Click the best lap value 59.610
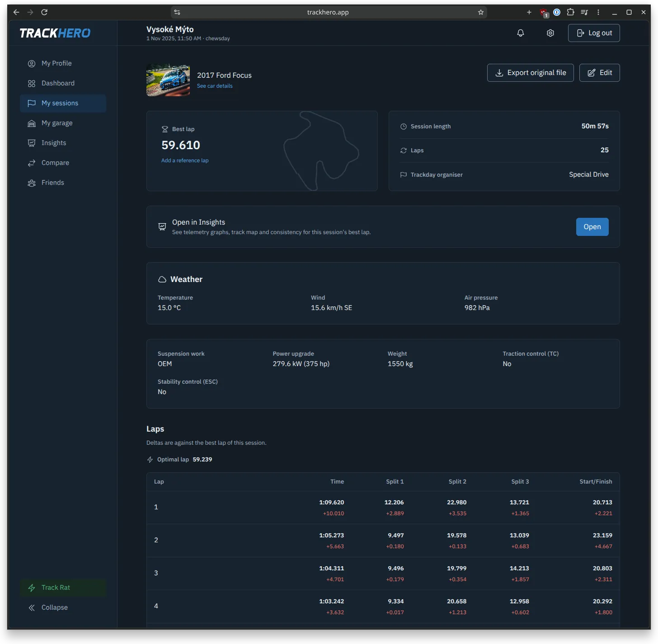This screenshot has width=658, height=644. pyautogui.click(x=181, y=145)
